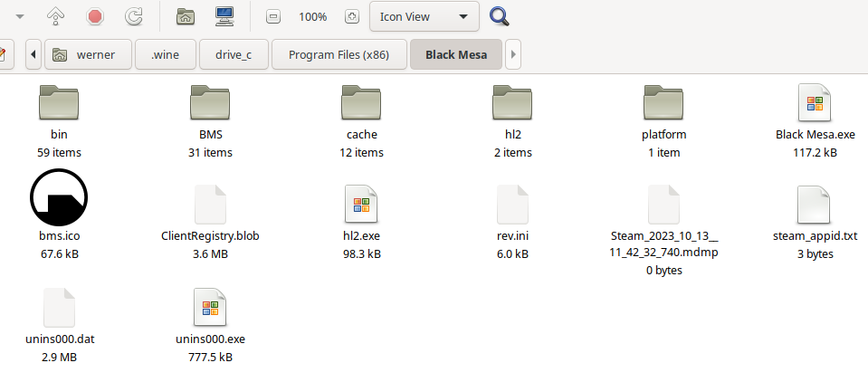This screenshot has height=382, width=868.
Task: Navigate to the drive_c breadcrumb
Action: 234,54
